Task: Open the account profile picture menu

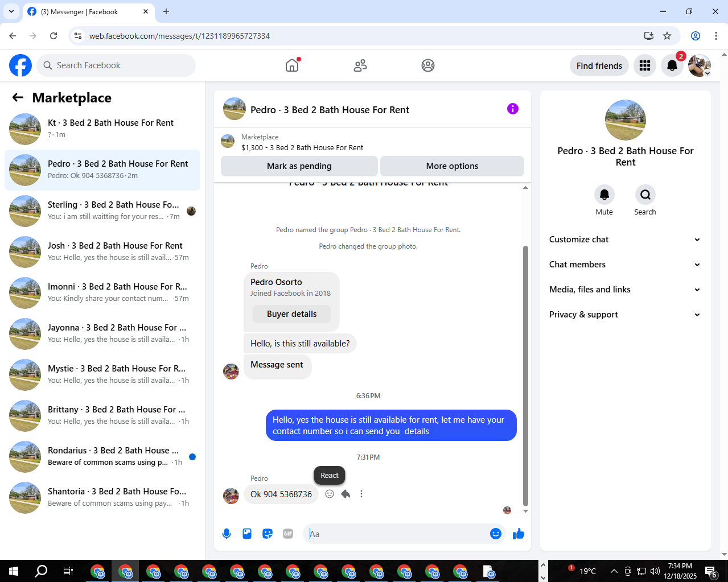Action: 700,65
